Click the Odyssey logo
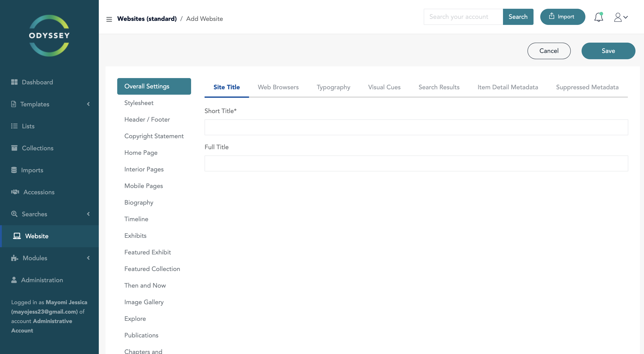The height and width of the screenshot is (354, 644). tap(49, 35)
